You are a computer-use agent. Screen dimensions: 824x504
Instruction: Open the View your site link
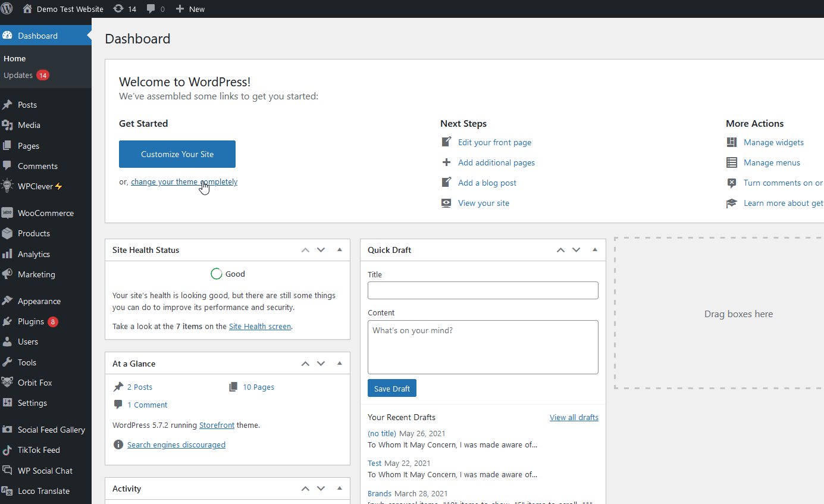pyautogui.click(x=484, y=203)
